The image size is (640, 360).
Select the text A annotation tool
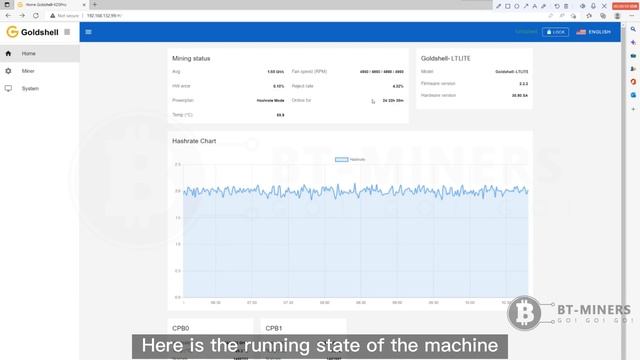click(535, 6)
